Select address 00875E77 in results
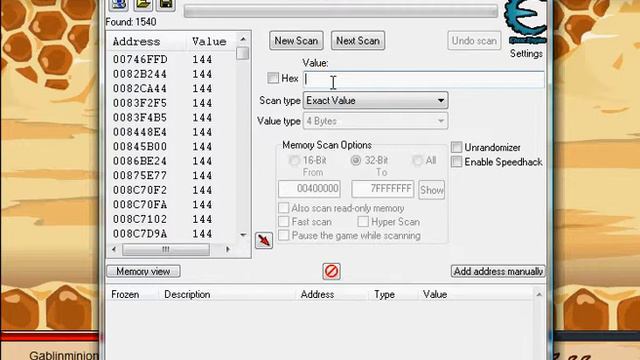The image size is (640, 360). 140,176
